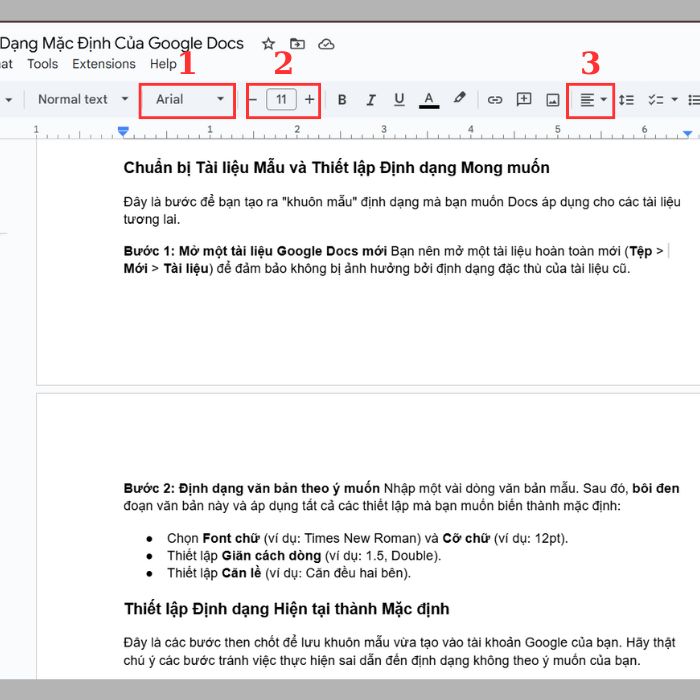Click paragraph starting 'Đây là bước để bạn'
The width and height of the screenshot is (700, 700).
click(x=402, y=210)
